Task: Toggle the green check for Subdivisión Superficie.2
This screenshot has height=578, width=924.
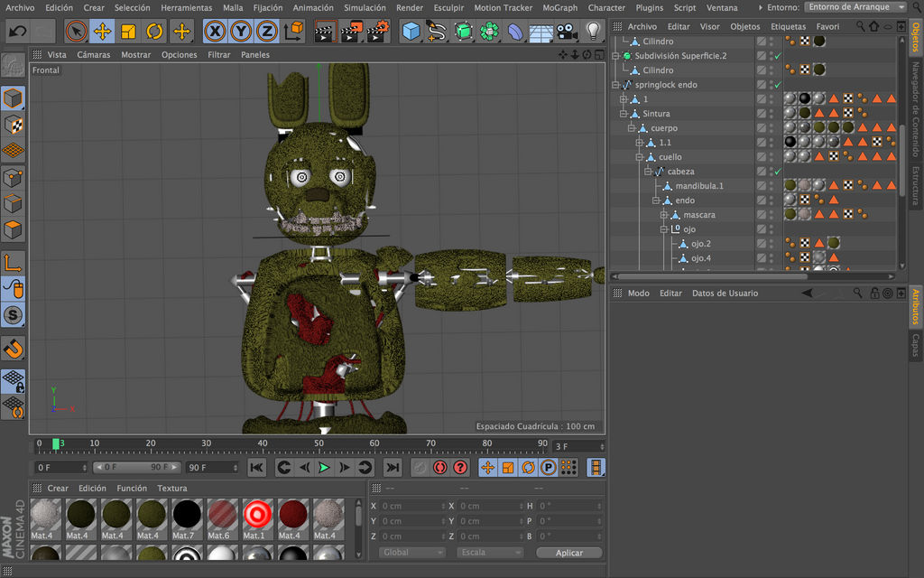Action: pyautogui.click(x=778, y=56)
